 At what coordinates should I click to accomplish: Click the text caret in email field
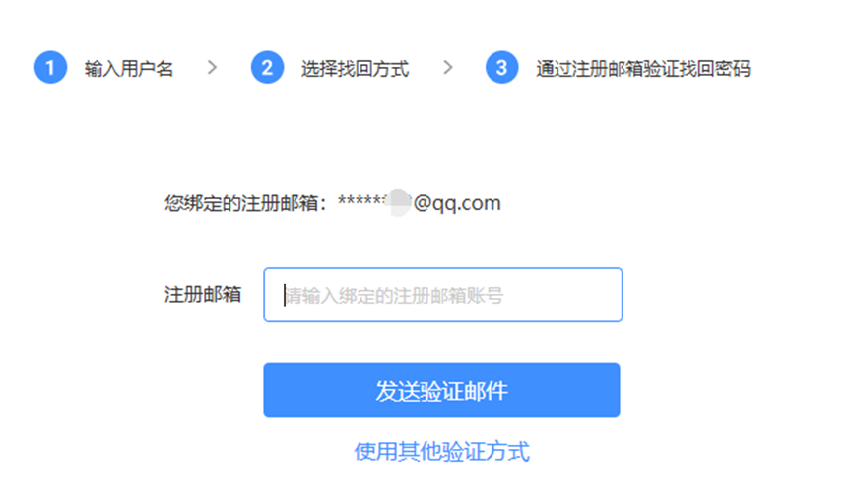coord(285,295)
